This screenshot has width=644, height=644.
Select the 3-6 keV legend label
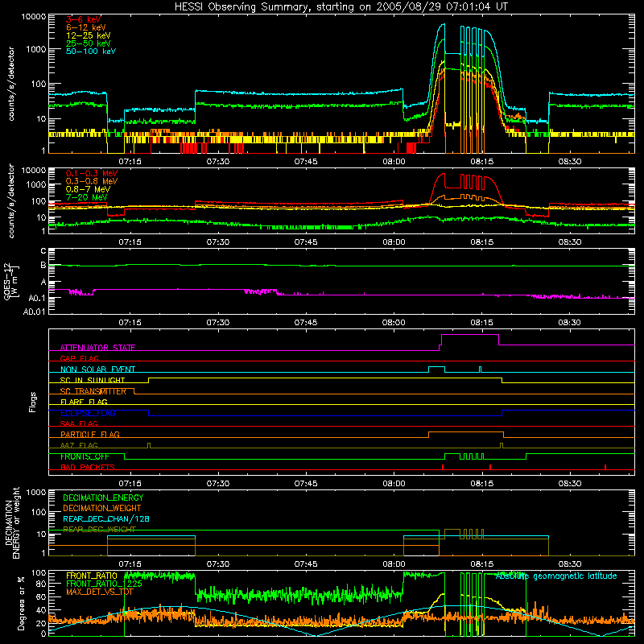(84, 19)
